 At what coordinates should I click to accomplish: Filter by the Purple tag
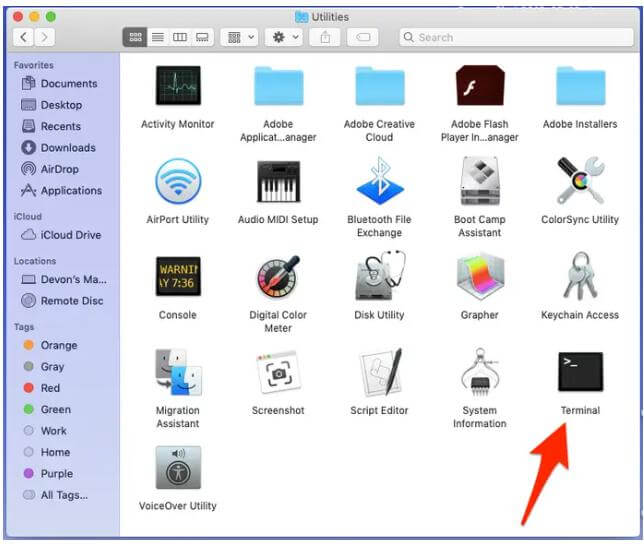click(48, 473)
